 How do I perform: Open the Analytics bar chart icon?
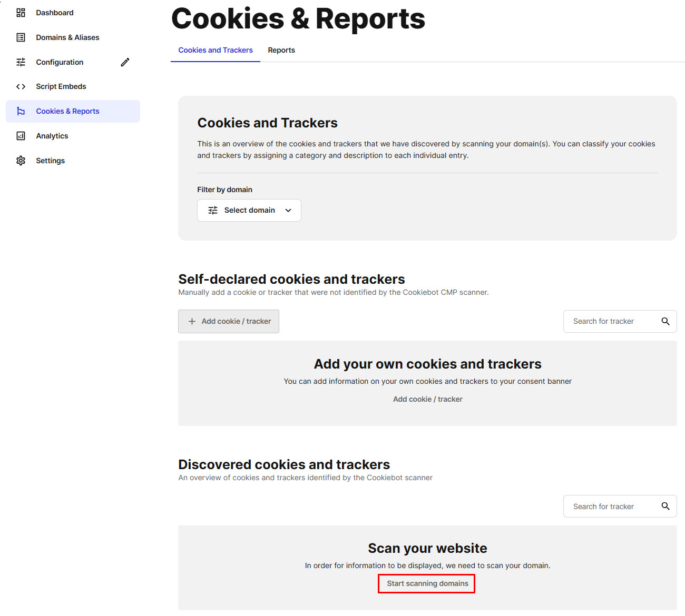[21, 135]
